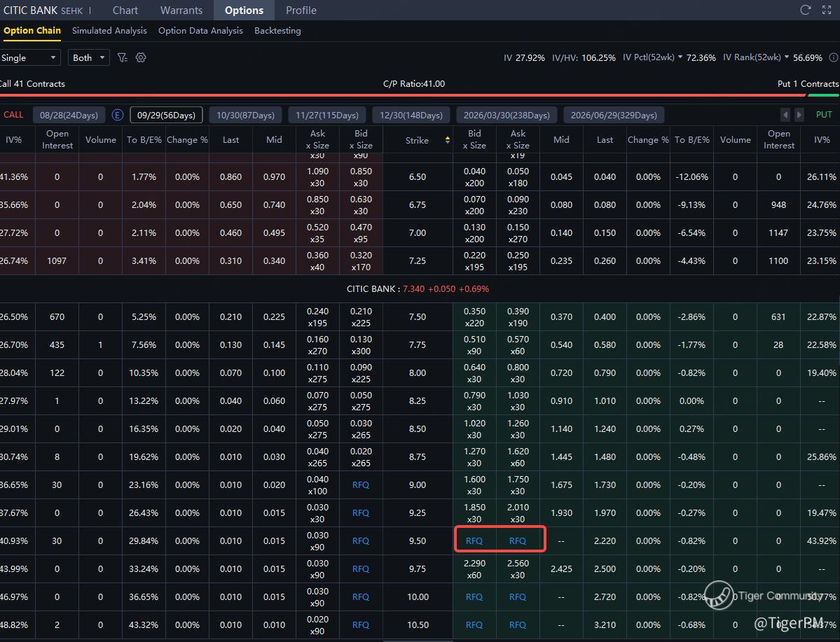
Task: Switch to the Chart tab
Action: coord(125,11)
